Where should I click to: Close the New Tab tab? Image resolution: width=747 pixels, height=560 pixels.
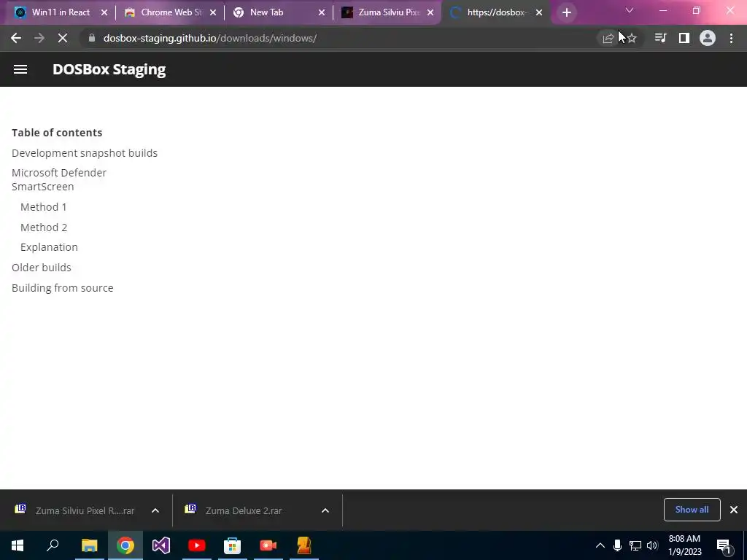click(x=322, y=12)
